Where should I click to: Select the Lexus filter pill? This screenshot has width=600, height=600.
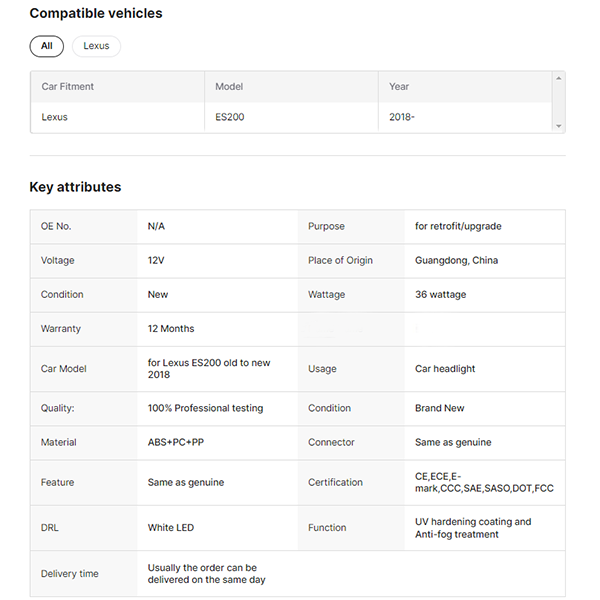pos(96,46)
